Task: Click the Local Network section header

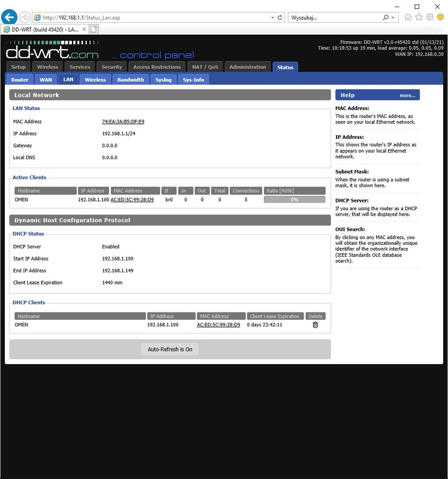Action: pyautogui.click(x=170, y=95)
